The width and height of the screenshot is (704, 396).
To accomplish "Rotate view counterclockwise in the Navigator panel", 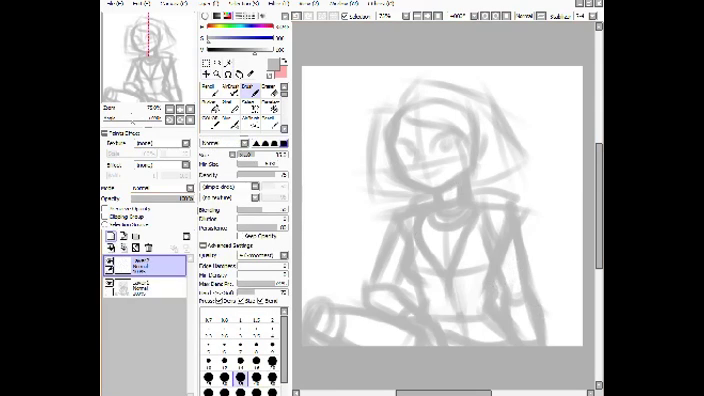I will (x=170, y=120).
